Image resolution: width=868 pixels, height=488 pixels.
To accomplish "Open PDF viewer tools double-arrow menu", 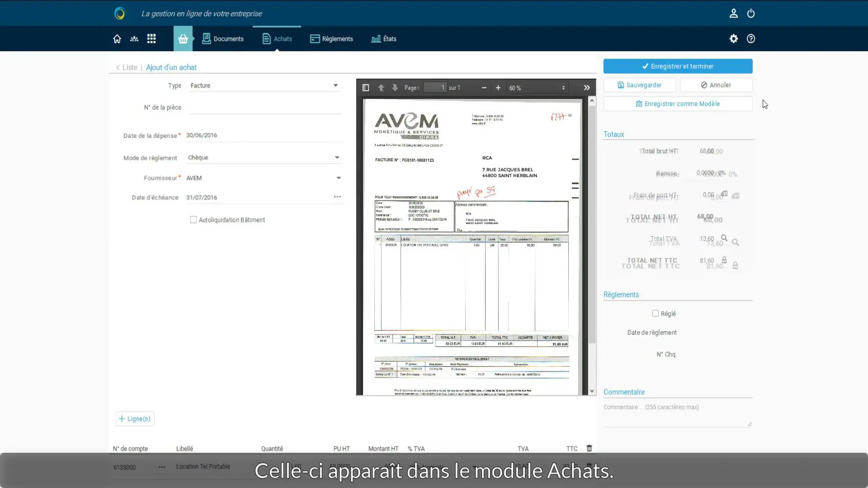I will (x=587, y=88).
